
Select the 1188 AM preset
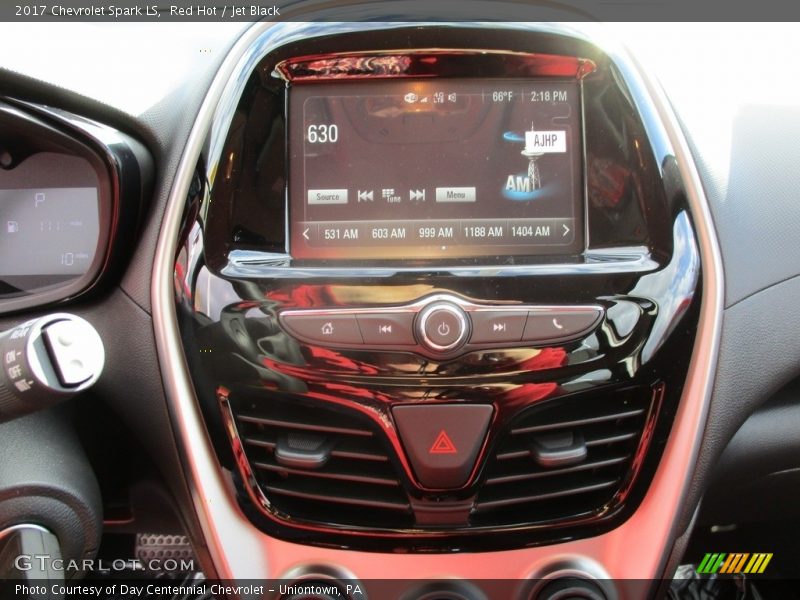pos(483,231)
